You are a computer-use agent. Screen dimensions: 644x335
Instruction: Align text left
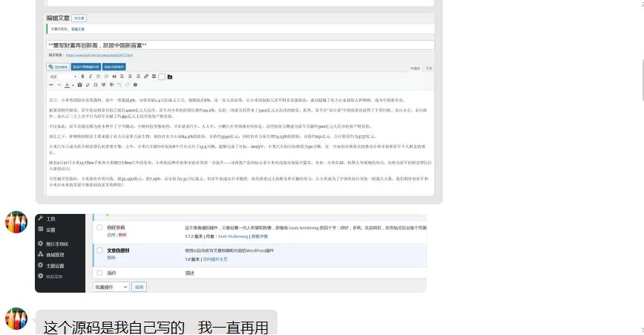click(x=122, y=77)
